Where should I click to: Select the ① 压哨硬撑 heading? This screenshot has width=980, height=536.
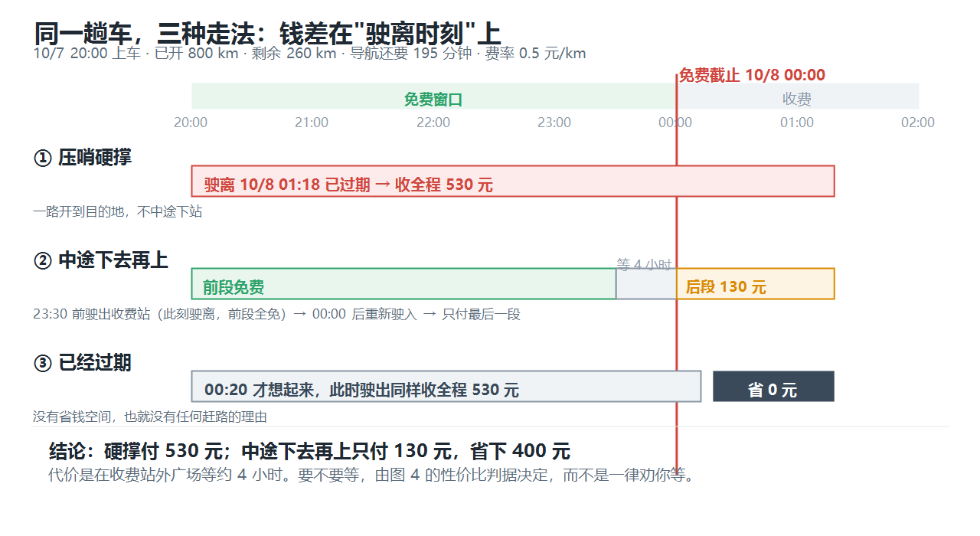(83, 158)
